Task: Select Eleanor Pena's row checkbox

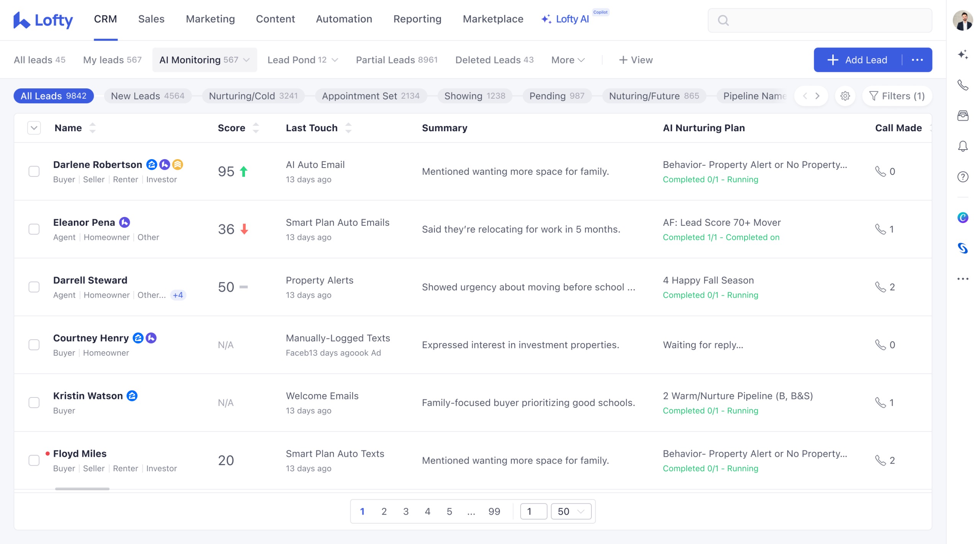Action: click(x=34, y=229)
